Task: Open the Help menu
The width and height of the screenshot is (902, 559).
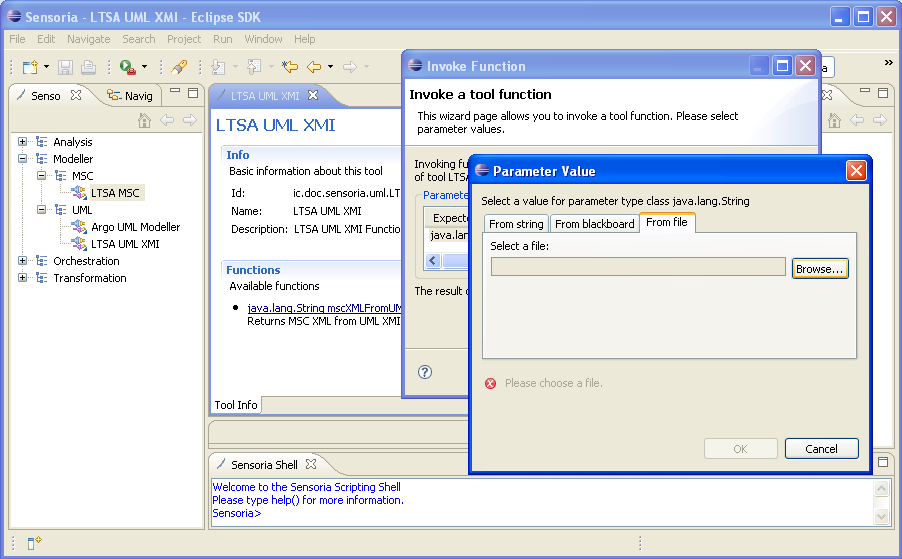Action: pos(305,39)
